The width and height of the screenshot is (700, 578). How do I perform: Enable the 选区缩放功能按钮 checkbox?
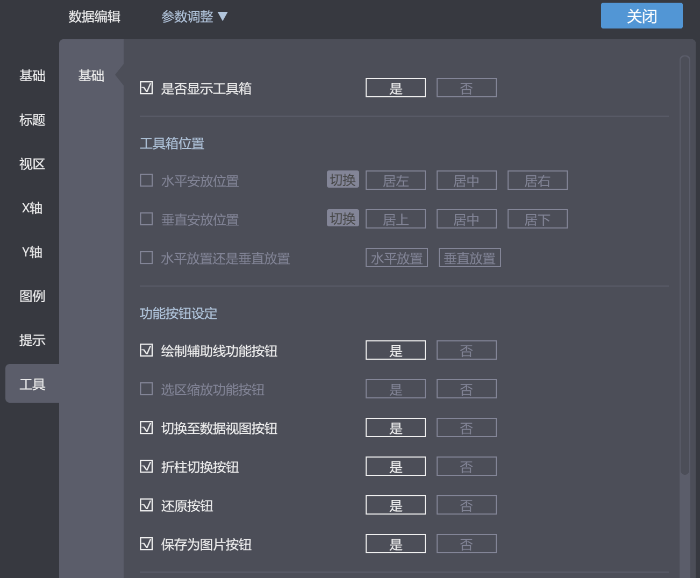click(146, 389)
